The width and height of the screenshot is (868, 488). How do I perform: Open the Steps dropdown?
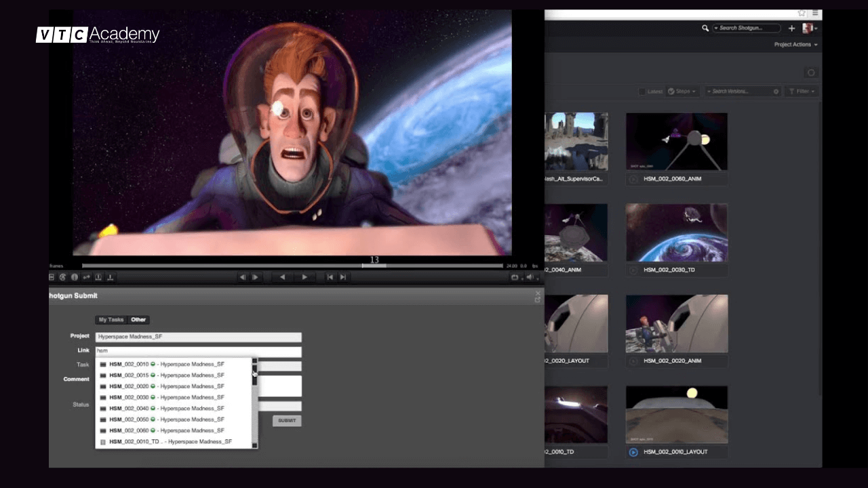click(682, 91)
